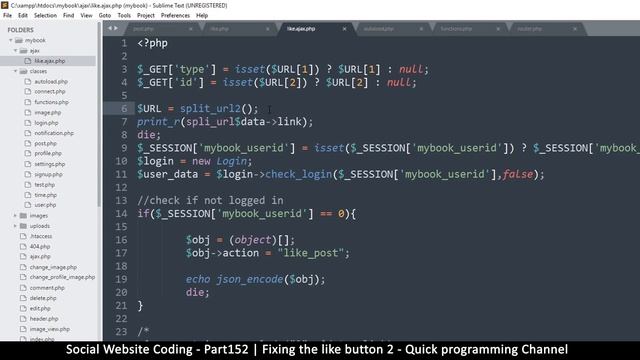The image size is (640, 360).
Task: Click line number 6 in gutter
Action: point(124,109)
